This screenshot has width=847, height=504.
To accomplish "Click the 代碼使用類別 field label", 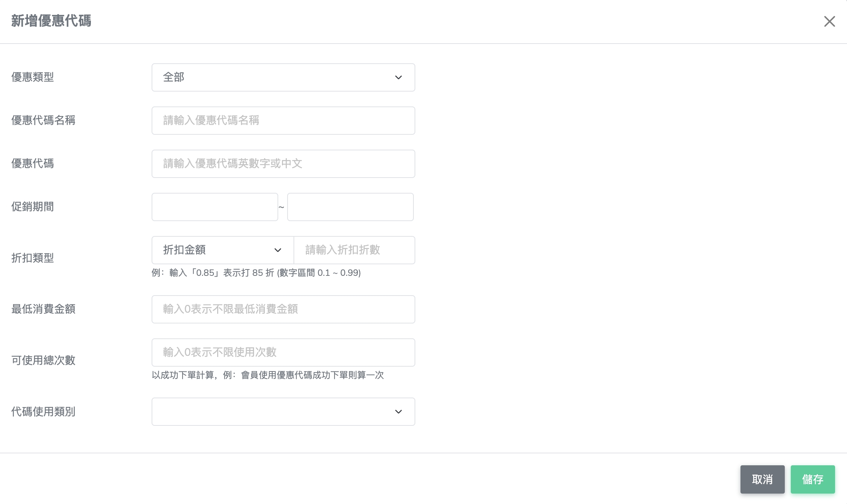I will 43,412.
